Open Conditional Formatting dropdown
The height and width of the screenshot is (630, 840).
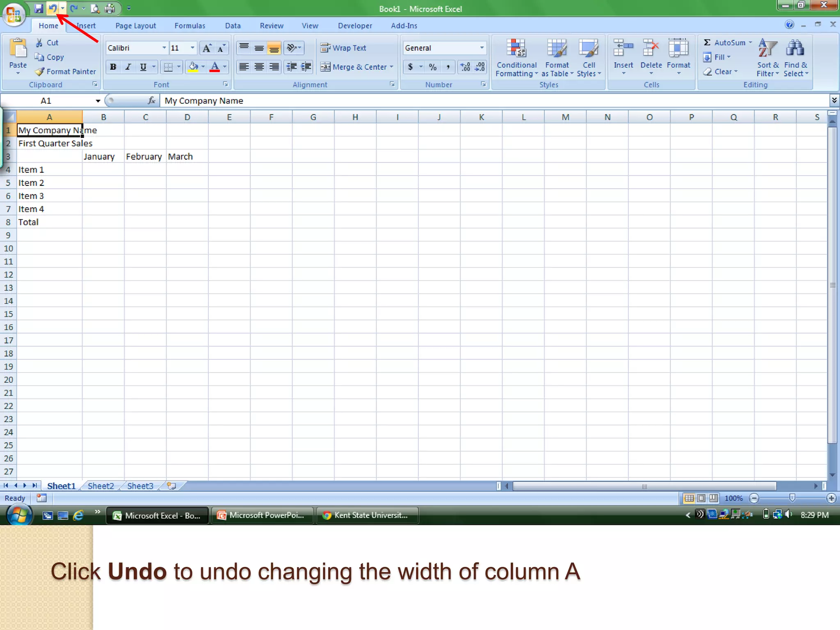pyautogui.click(x=516, y=58)
